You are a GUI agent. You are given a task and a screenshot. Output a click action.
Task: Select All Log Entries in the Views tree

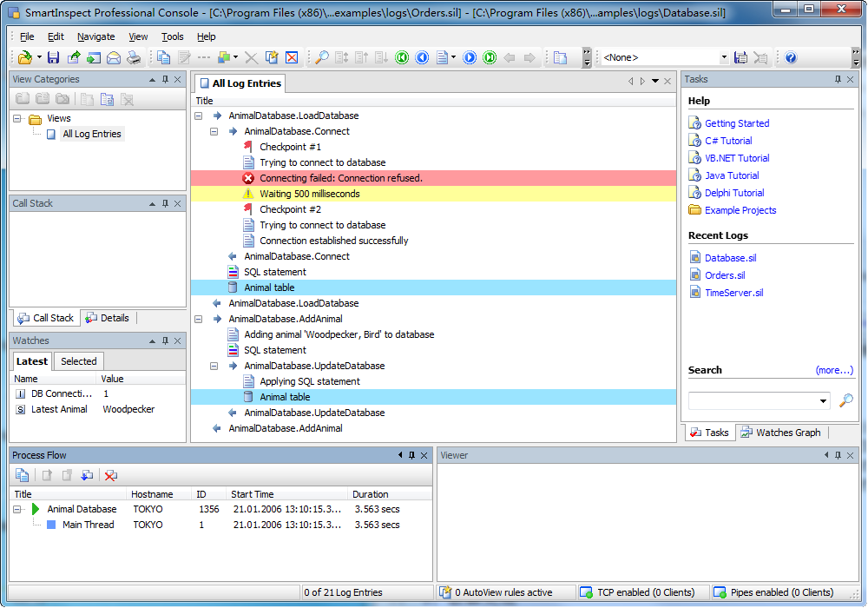pos(92,134)
